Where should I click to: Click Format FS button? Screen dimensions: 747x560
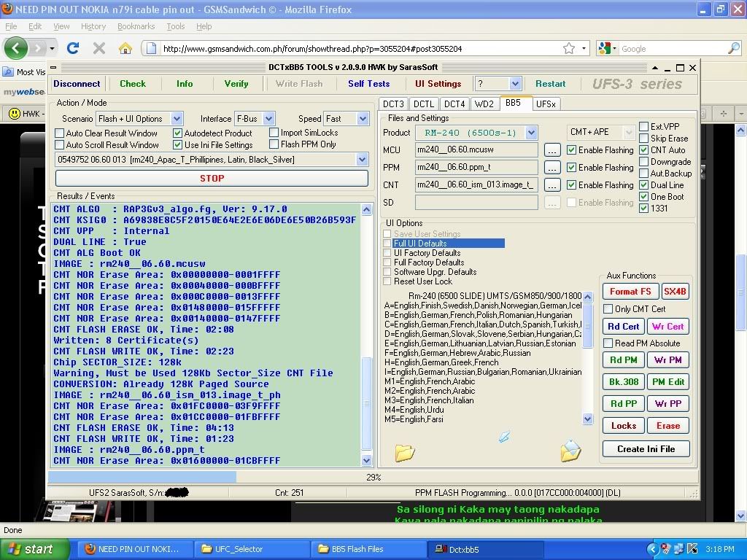tap(630, 292)
